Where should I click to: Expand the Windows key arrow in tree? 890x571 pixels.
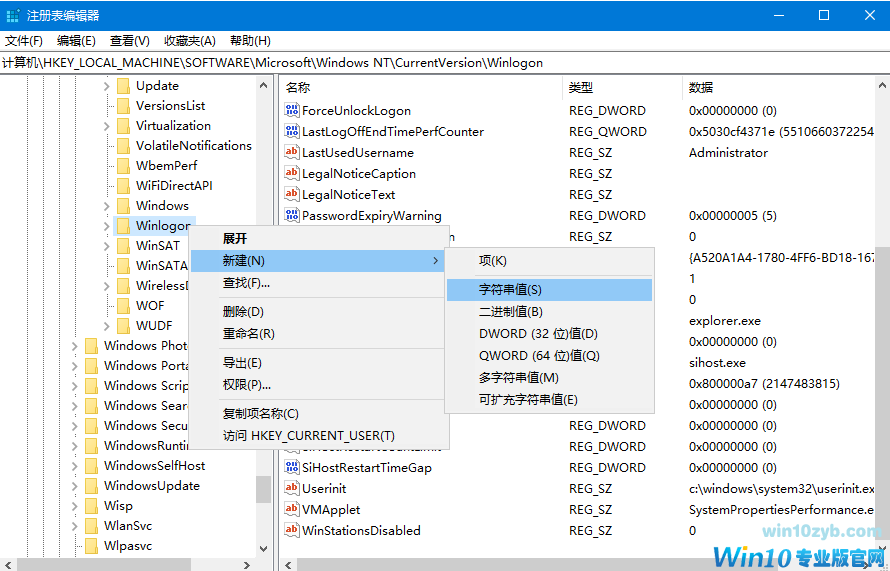[x=107, y=206]
